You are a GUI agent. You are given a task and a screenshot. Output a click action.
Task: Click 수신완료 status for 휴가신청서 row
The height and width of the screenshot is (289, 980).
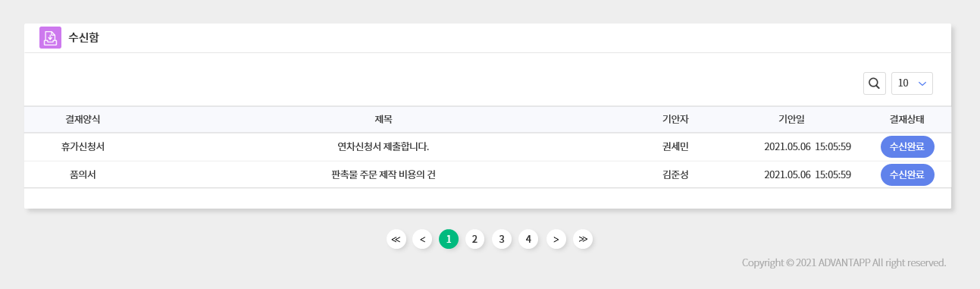pyautogui.click(x=907, y=146)
